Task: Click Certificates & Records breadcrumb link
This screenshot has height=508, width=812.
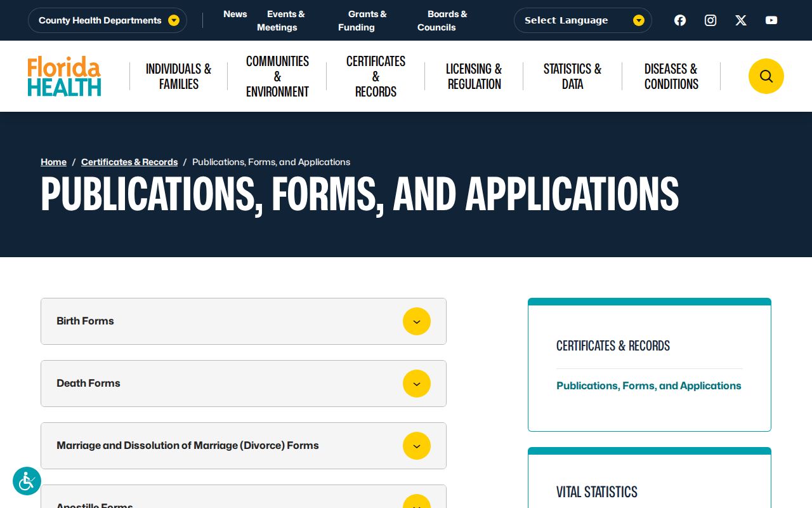Action: pos(129,162)
